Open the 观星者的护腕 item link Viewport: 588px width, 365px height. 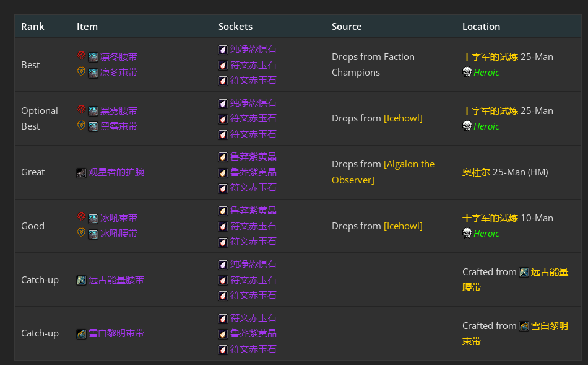point(116,172)
